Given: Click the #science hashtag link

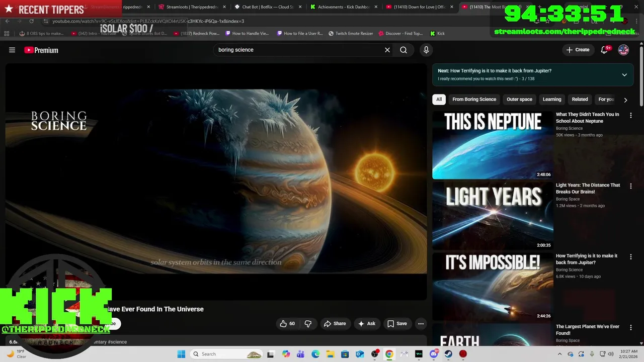Looking at the screenshot, I should point(117,342).
